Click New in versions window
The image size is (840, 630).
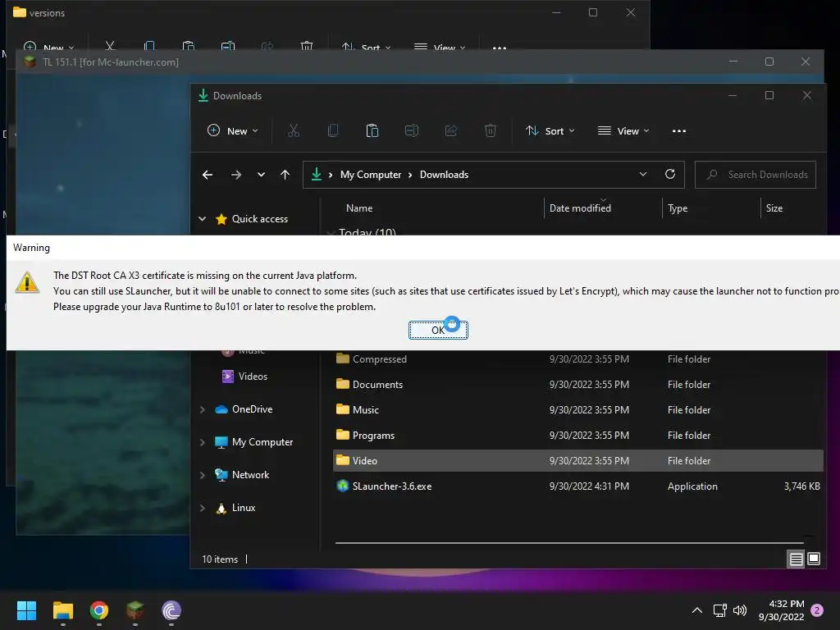(48, 45)
